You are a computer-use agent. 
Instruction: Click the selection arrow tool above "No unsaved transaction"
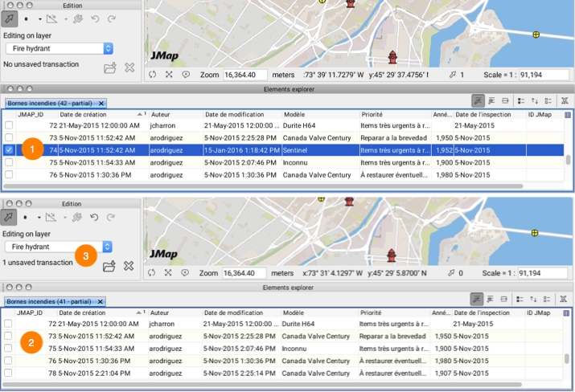(x=10, y=17)
